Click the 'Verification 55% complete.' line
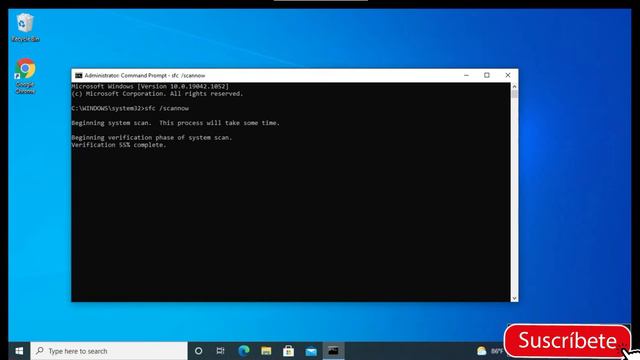Image resolution: width=640 pixels, height=360 pixels. 119,145
